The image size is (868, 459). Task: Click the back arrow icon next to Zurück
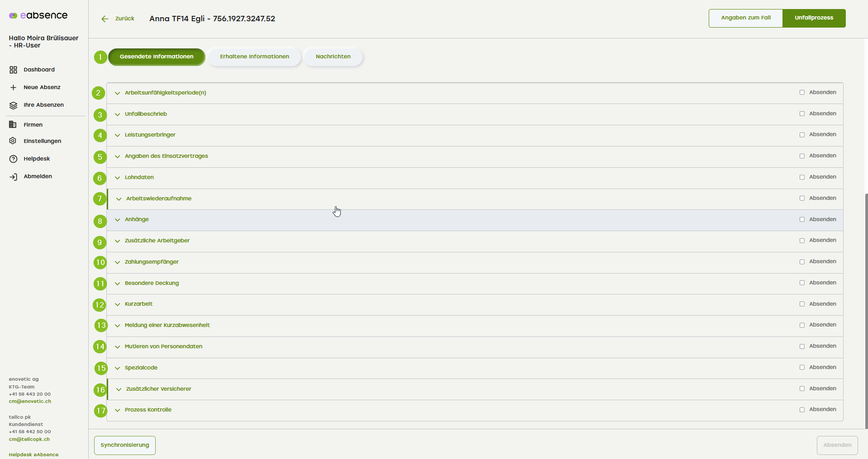click(105, 19)
